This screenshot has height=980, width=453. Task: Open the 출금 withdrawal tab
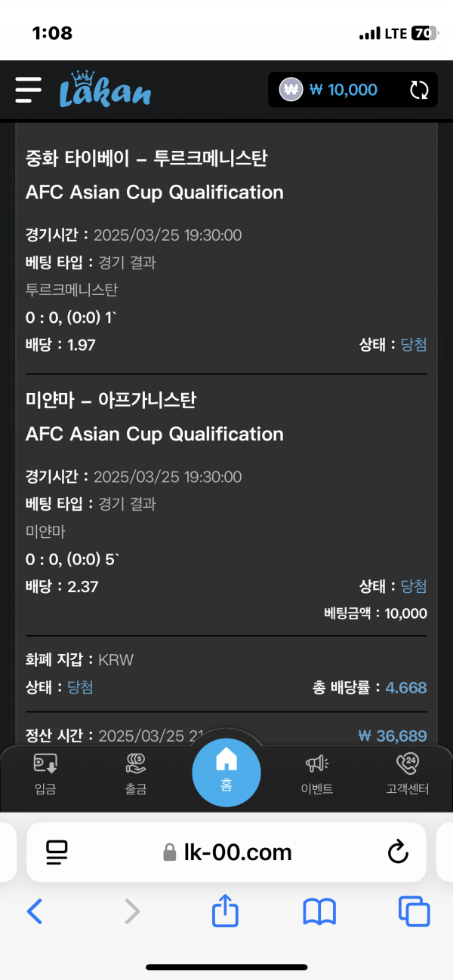(x=136, y=774)
